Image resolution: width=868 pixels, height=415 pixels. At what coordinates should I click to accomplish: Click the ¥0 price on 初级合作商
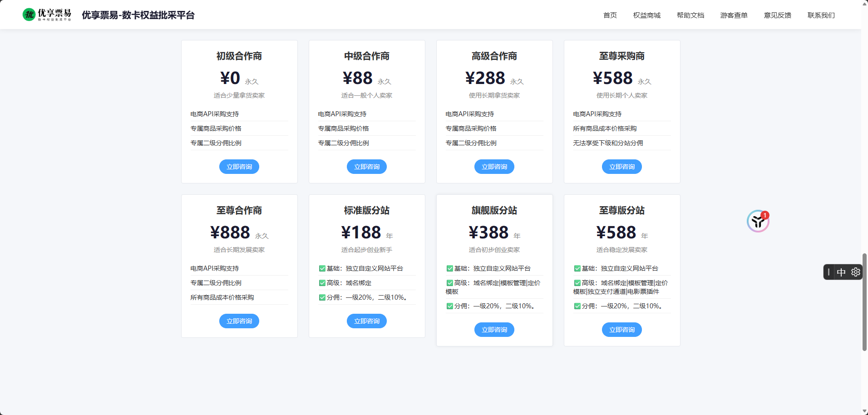click(230, 78)
